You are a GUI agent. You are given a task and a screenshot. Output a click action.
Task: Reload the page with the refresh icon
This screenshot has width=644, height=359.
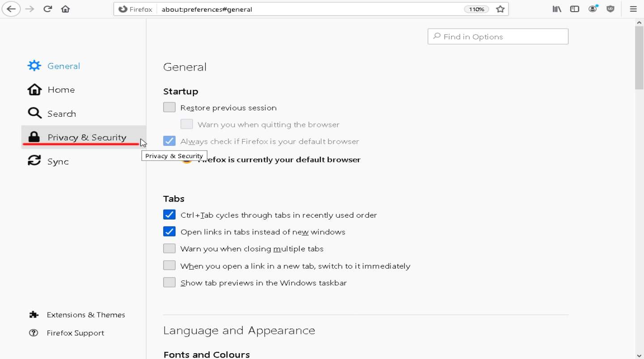(48, 9)
